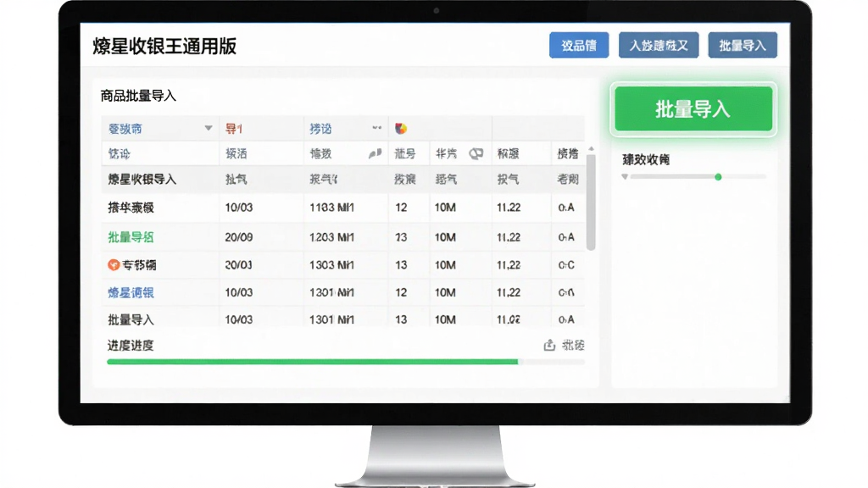The width and height of the screenshot is (868, 488).
Task: Click the large green 批量导入 button
Action: pyautogui.click(x=693, y=109)
